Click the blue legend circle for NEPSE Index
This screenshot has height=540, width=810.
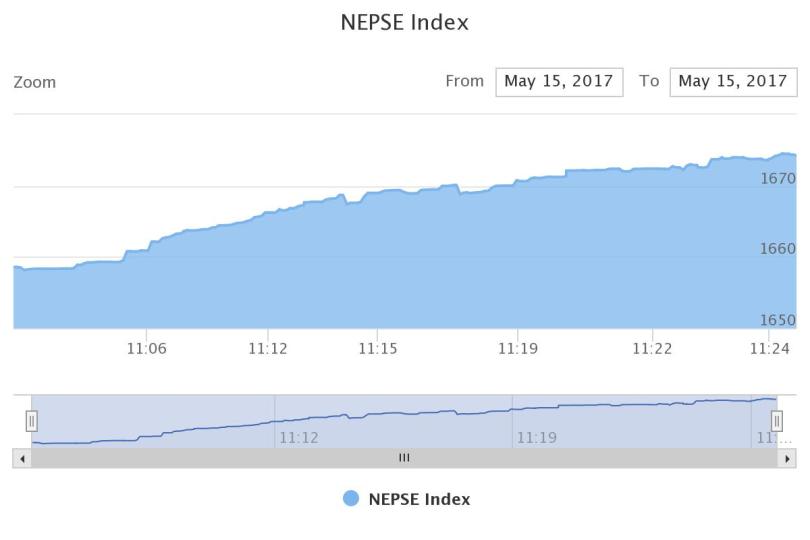[351, 499]
